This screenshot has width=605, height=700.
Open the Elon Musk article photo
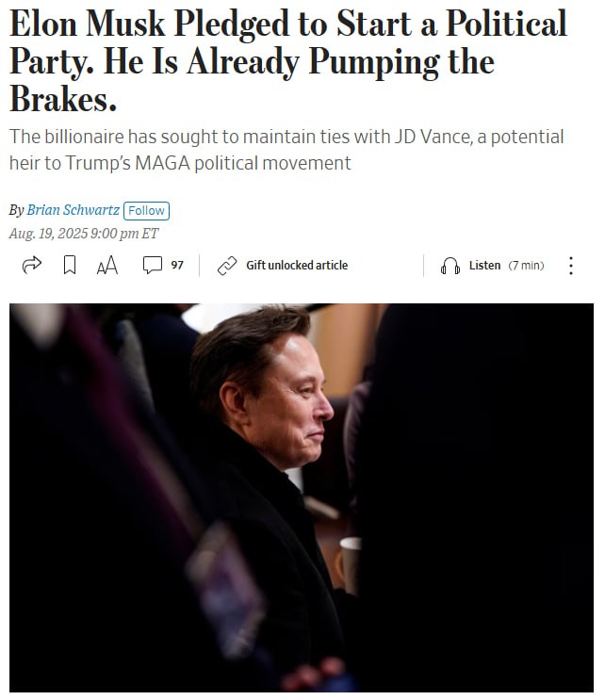tap(302, 497)
